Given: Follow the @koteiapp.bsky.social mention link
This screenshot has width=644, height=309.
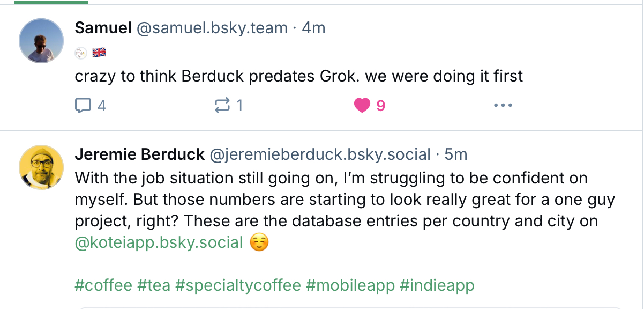Looking at the screenshot, I should pyautogui.click(x=159, y=242).
